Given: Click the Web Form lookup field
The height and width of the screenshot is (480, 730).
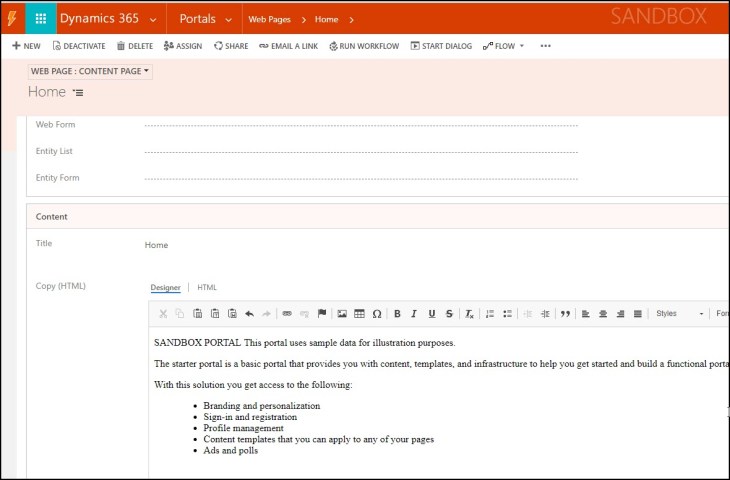Looking at the screenshot, I should (x=361, y=125).
